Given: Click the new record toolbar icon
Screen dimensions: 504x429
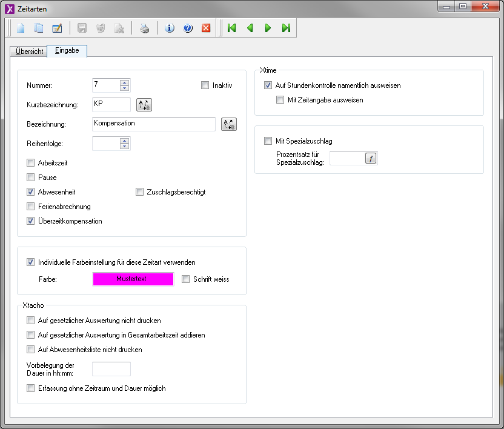Looking at the screenshot, I should [x=21, y=28].
